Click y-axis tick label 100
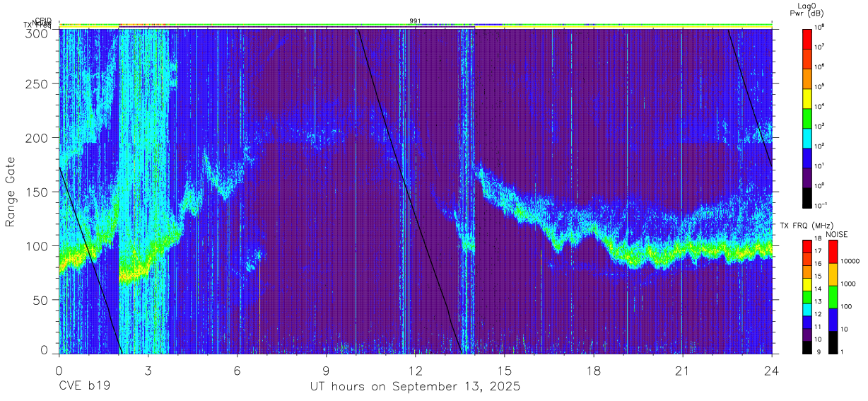868x401 pixels. click(x=38, y=246)
